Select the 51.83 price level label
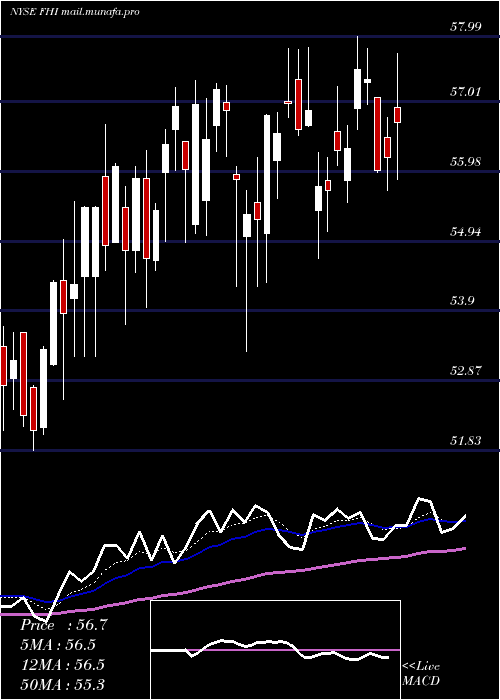 point(465,441)
